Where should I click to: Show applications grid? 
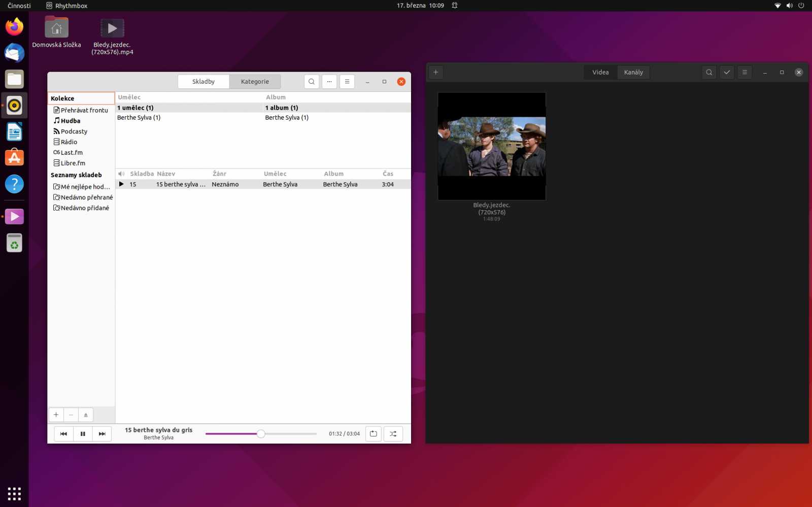tap(14, 493)
